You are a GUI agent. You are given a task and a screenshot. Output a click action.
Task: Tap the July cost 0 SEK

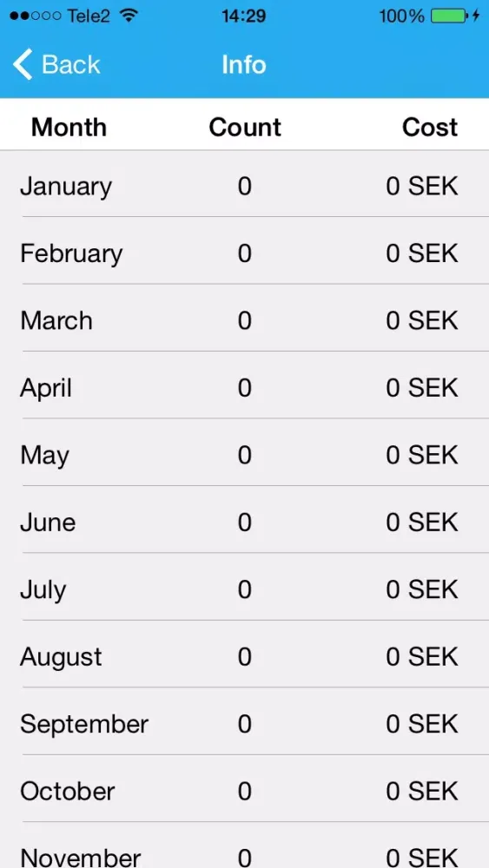(422, 589)
